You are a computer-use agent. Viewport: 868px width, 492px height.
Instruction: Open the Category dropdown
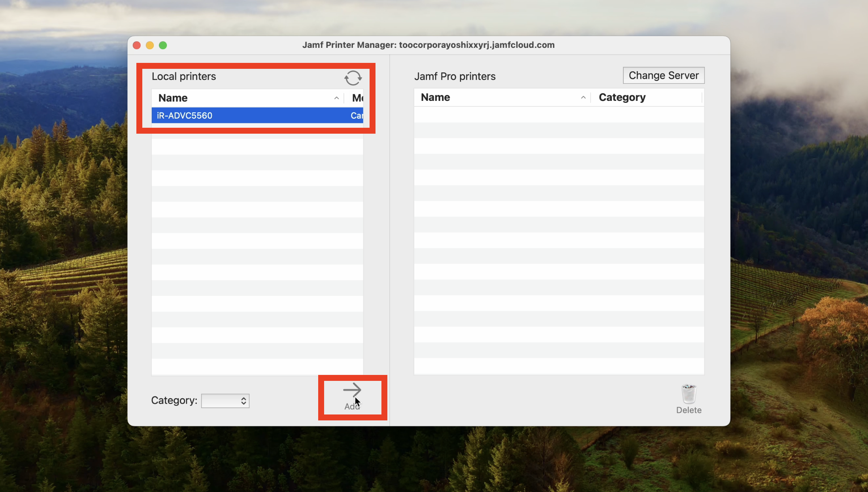[225, 401]
